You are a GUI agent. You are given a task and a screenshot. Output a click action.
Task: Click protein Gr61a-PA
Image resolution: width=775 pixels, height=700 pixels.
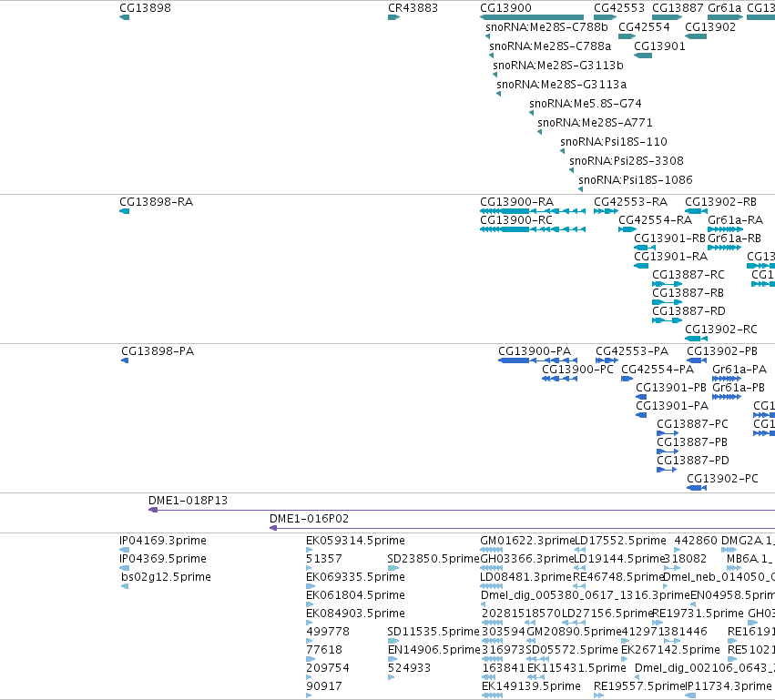(739, 370)
